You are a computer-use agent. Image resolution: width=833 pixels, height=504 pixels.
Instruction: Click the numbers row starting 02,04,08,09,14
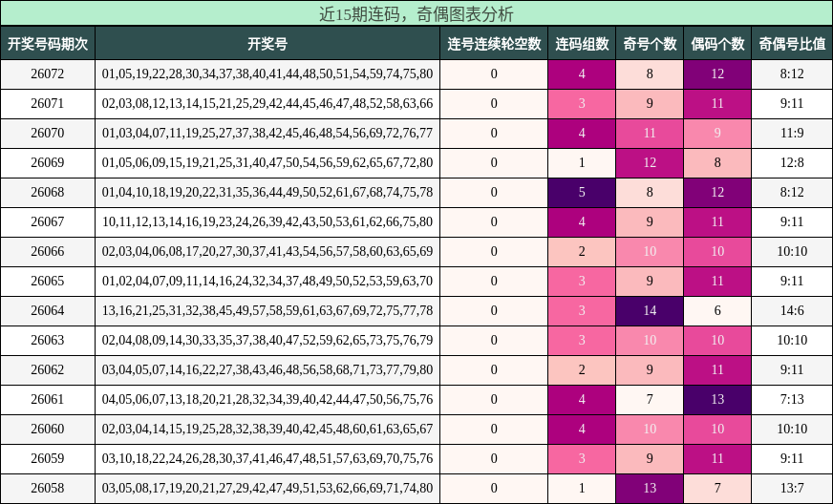click(x=267, y=341)
